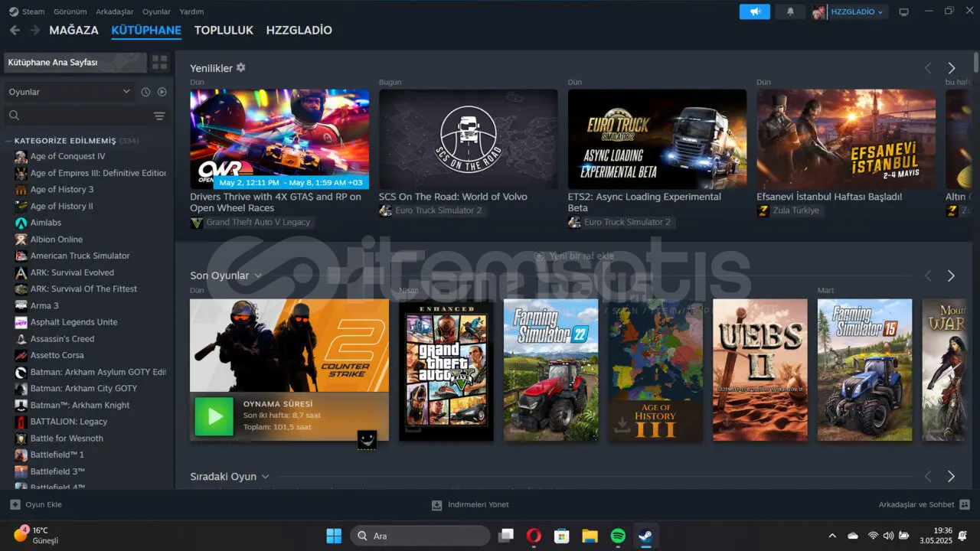Show hidden system tray icons
This screenshot has height=551, width=980.
pyautogui.click(x=832, y=536)
